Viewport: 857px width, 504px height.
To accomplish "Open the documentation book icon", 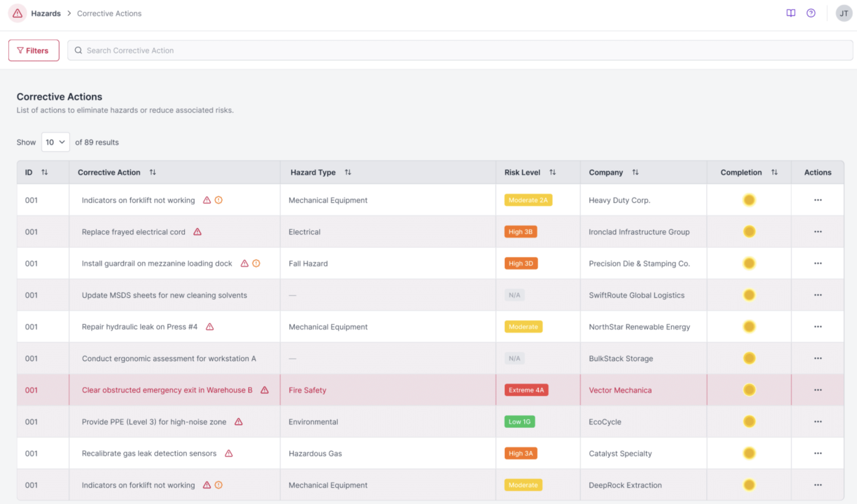I will pos(791,13).
